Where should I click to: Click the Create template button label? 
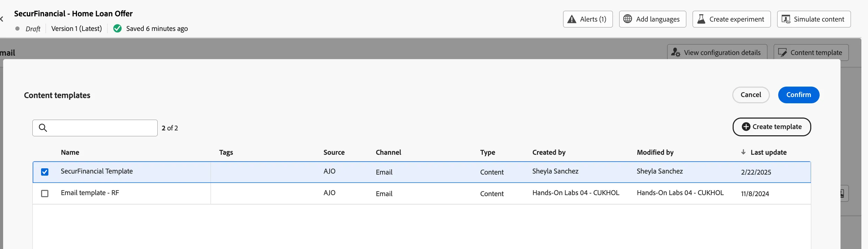point(777,127)
